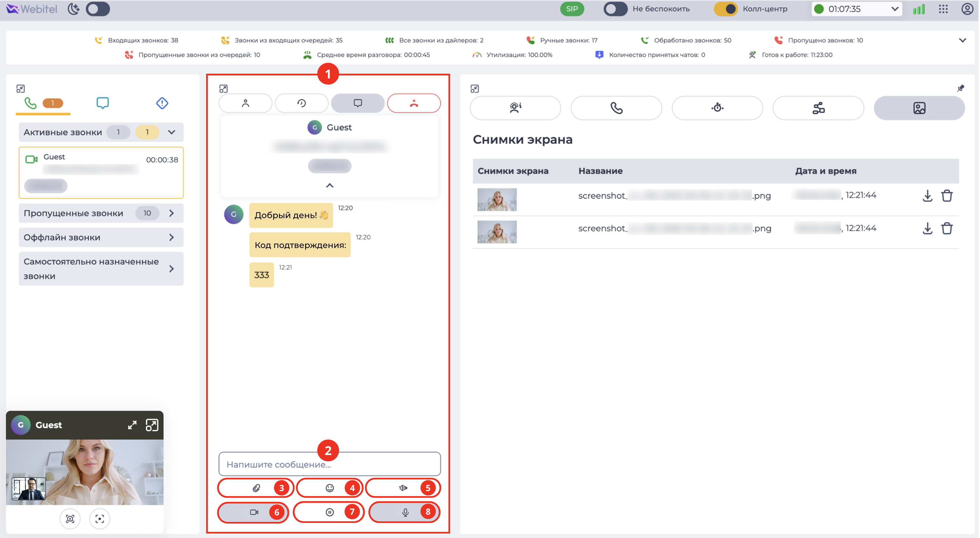Switch to the tasks diamond tab

(162, 103)
